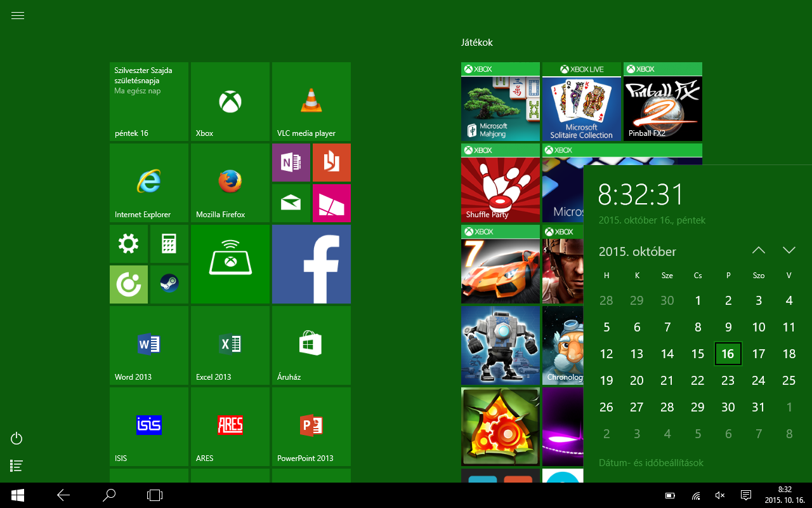Open the network Wi-Fi tray icon
The width and height of the screenshot is (812, 508).
(696, 495)
